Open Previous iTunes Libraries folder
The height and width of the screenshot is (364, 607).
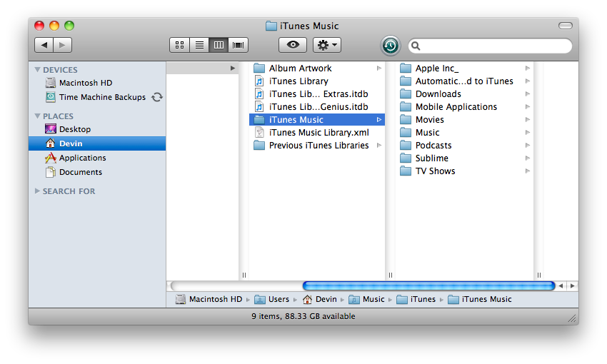pyautogui.click(x=317, y=146)
